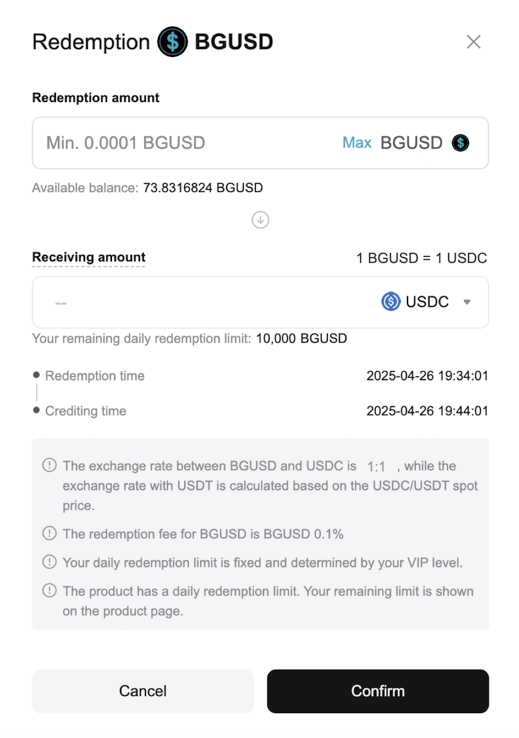Click the underlined Receiving amount label

point(88,257)
